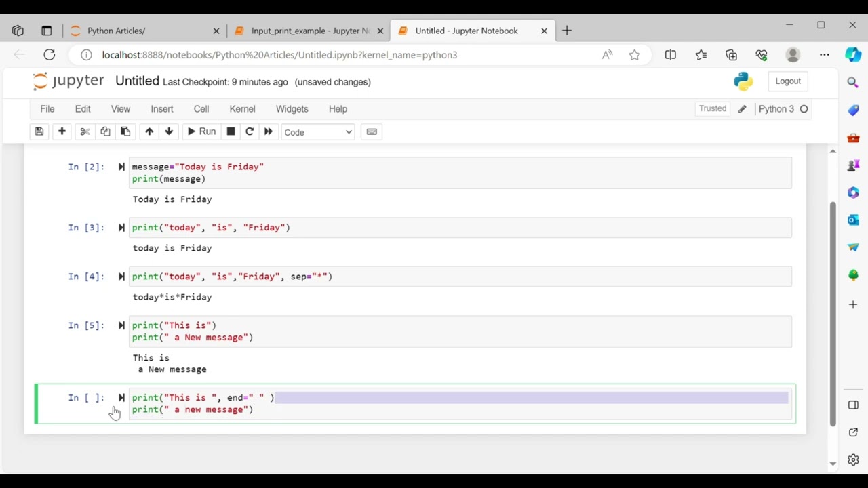Run cell In [3] with its run icon
868x488 pixels.
click(121, 228)
